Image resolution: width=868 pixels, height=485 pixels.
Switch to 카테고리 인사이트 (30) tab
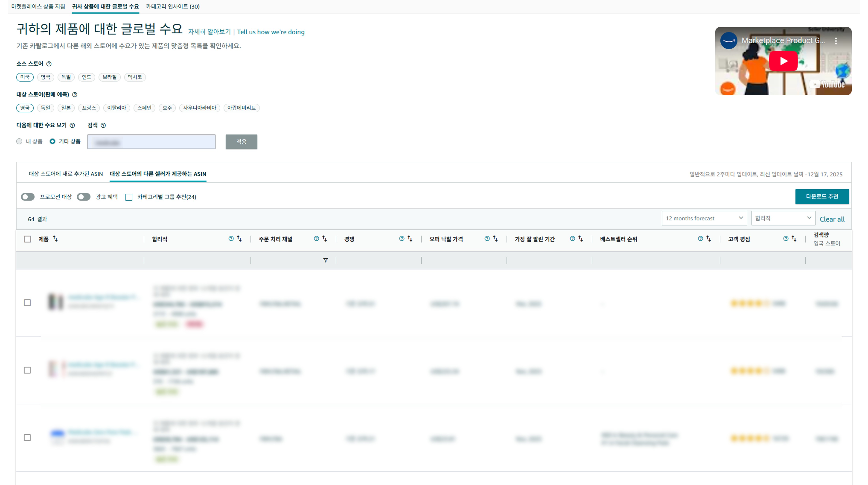[173, 6]
